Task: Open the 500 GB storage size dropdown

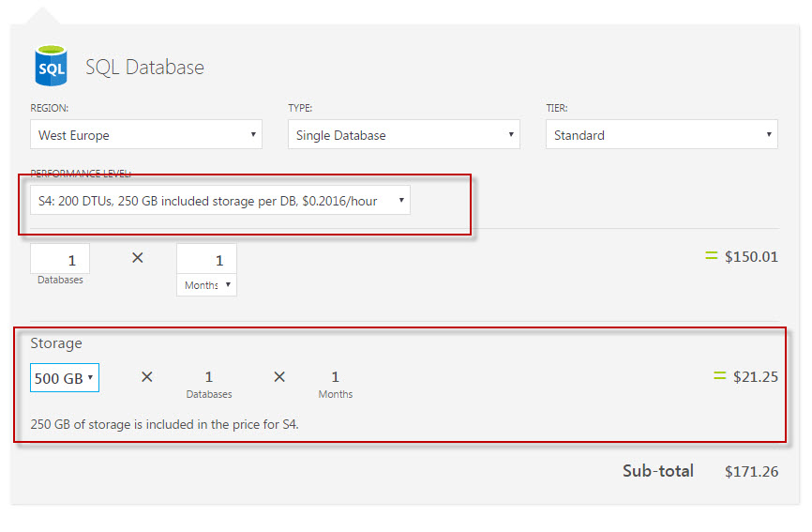Action: point(65,377)
